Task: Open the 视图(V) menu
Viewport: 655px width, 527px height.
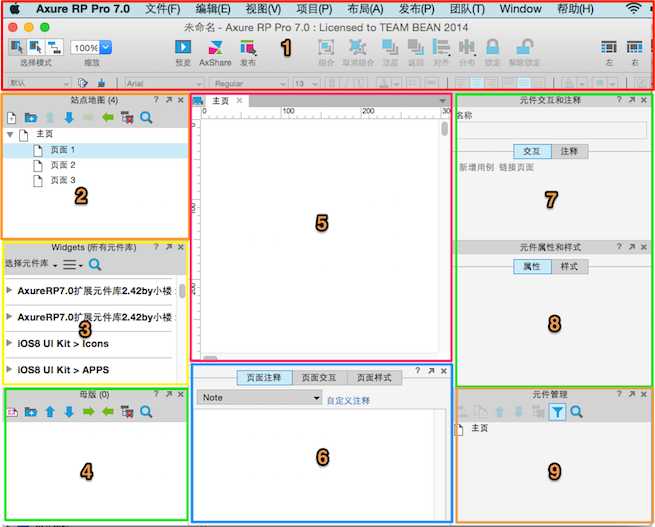Action: [x=263, y=9]
